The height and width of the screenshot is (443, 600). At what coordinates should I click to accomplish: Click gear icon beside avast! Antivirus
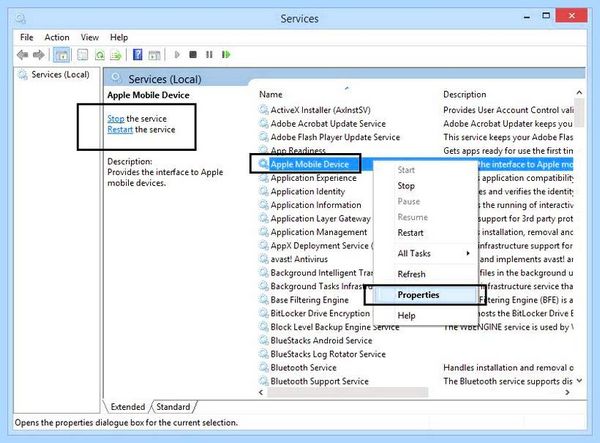coord(264,259)
